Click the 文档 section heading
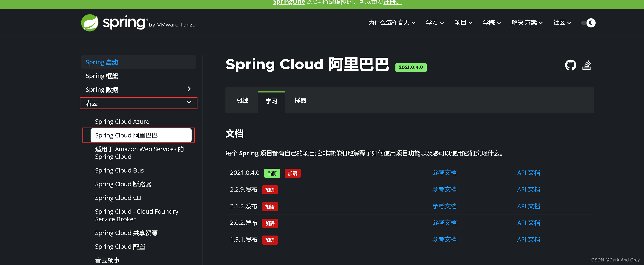This screenshot has width=644, height=265. pos(235,134)
